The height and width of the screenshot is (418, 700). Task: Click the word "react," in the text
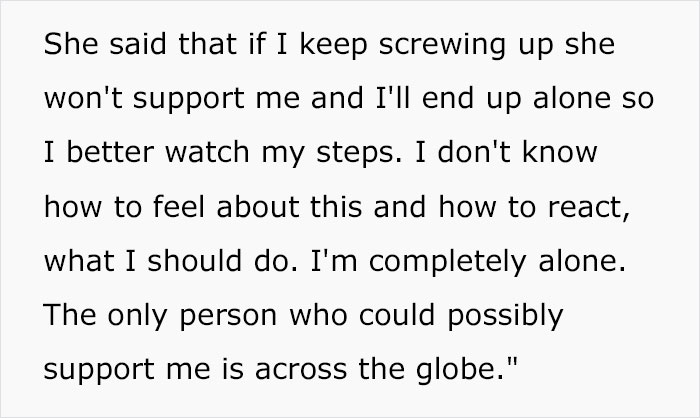pyautogui.click(x=589, y=208)
